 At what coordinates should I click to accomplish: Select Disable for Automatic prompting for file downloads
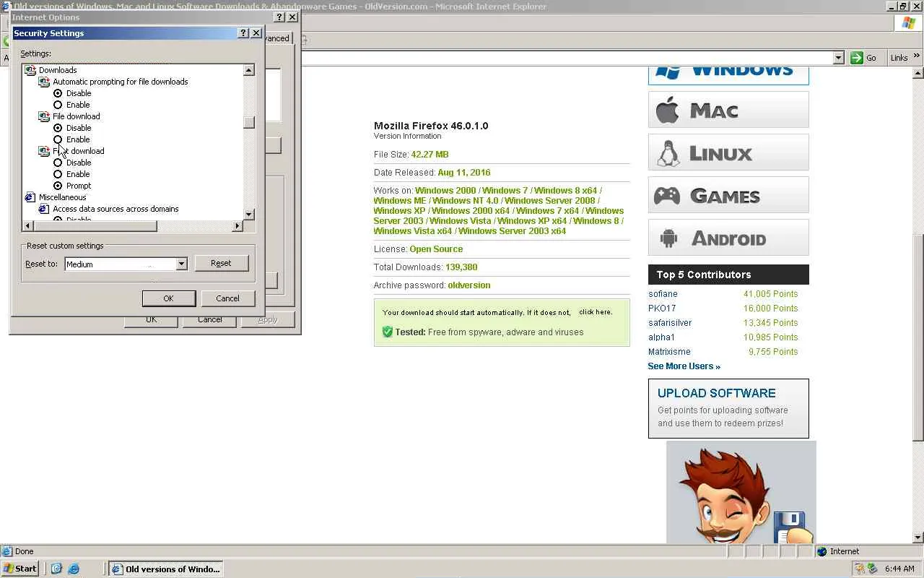click(58, 93)
